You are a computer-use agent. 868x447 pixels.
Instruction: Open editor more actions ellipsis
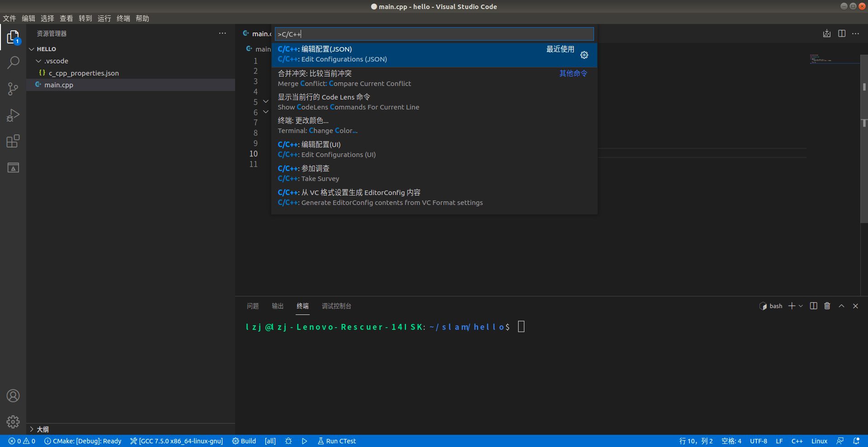pos(856,33)
